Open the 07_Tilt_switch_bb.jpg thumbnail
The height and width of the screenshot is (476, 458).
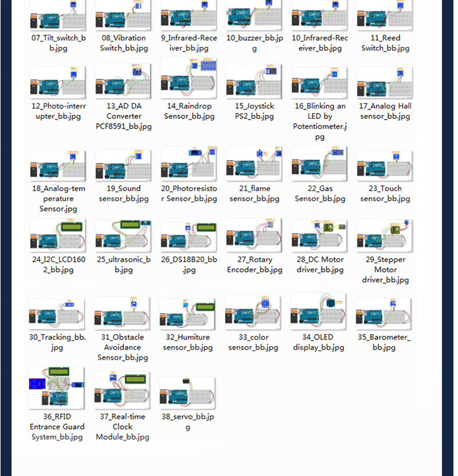pos(58,15)
